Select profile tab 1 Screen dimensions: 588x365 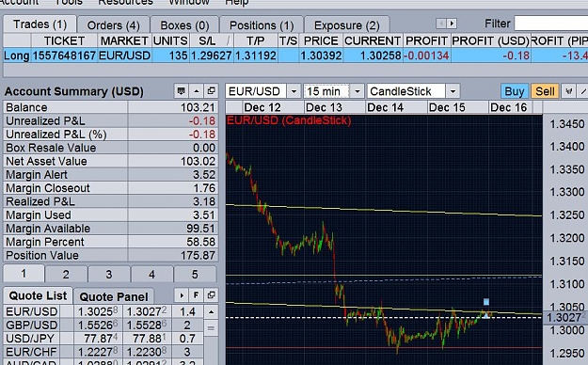(24, 274)
